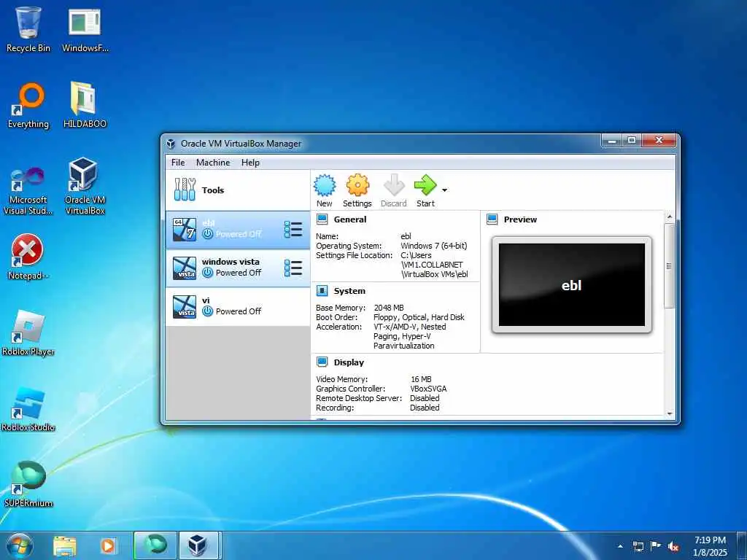Screen dimensions: 747x560
Task: Click the System section chip icon
Action: [x=322, y=290]
